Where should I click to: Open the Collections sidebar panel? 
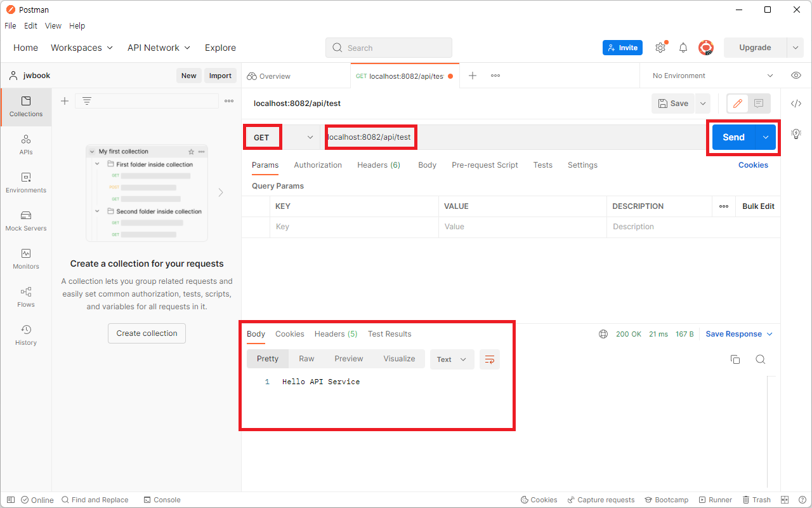point(26,107)
